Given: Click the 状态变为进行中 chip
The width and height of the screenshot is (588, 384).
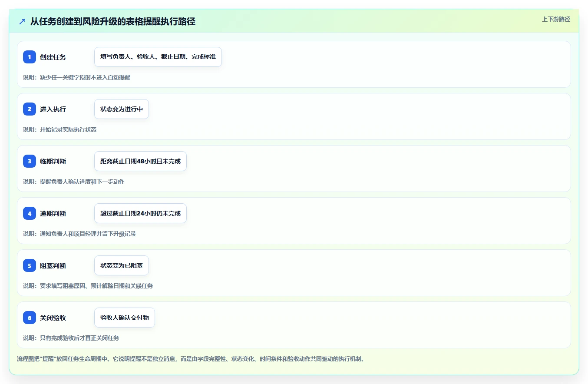Looking at the screenshot, I should click(x=122, y=109).
